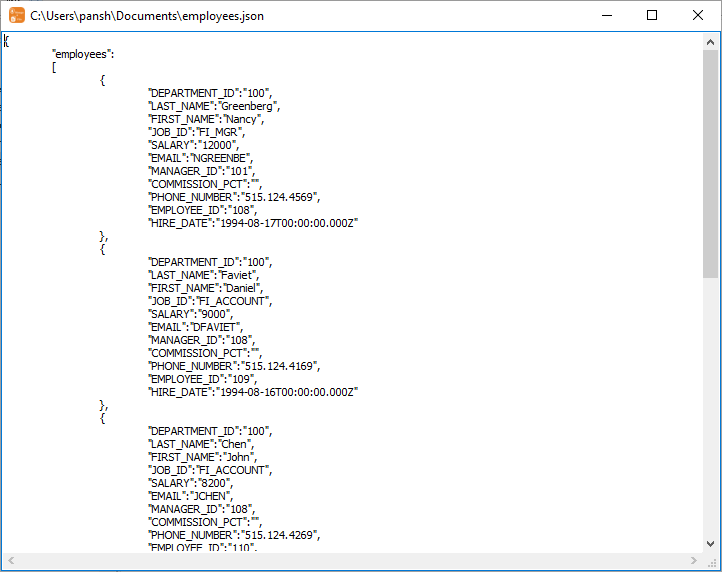Click the horizontal scrollbar track
The image size is (722, 572).
tap(350, 560)
